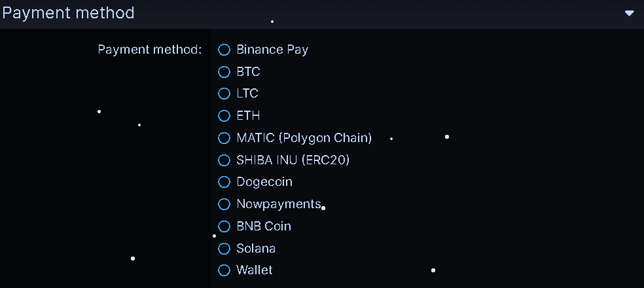Pick the ETH radio circle
Image resolution: width=644 pixels, height=288 pixels.
tap(224, 116)
